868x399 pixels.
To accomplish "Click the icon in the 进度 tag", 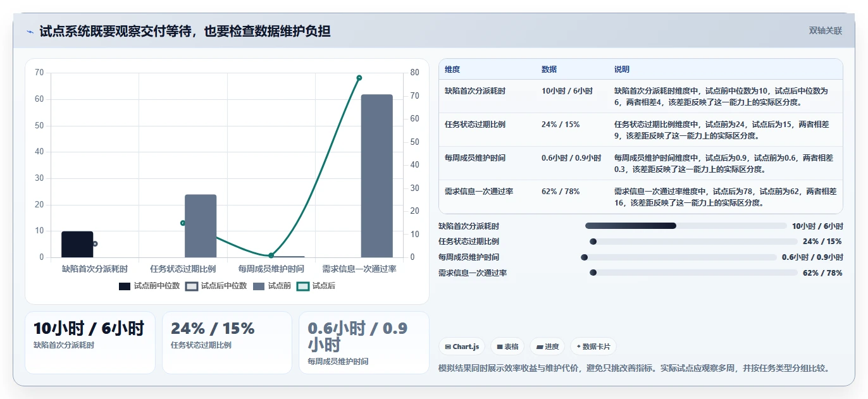I will (540, 347).
